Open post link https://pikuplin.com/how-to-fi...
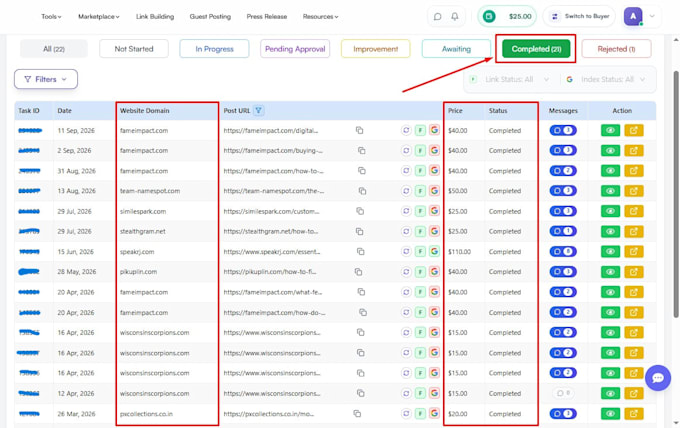This screenshot has height=428, width=680. click(x=270, y=272)
